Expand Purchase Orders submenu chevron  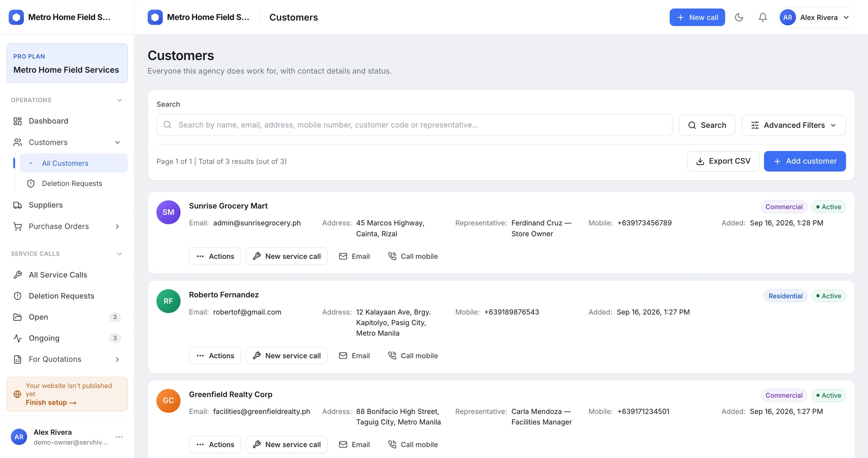tap(117, 226)
